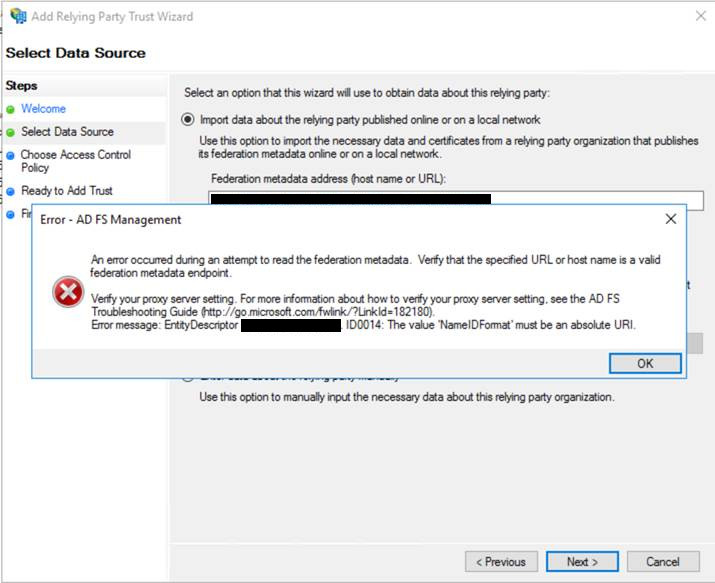Close the Error - AD FS Management dialog
The image size is (715, 583).
tap(670, 219)
